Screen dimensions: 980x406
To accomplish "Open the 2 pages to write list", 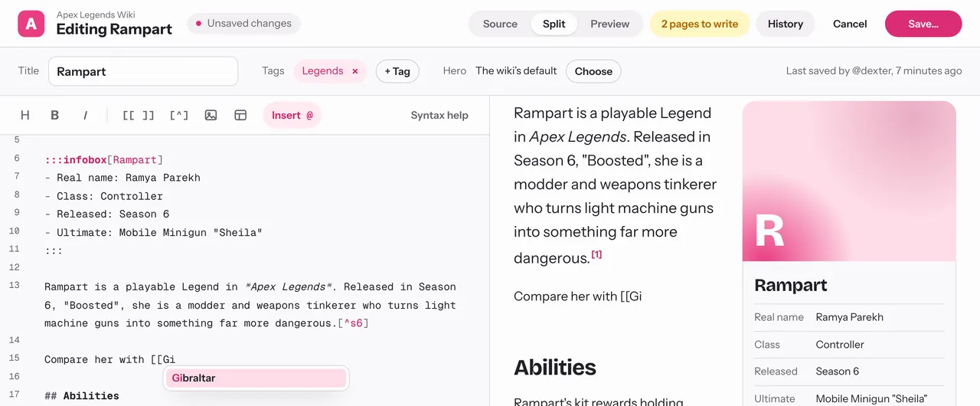I will [x=700, y=24].
